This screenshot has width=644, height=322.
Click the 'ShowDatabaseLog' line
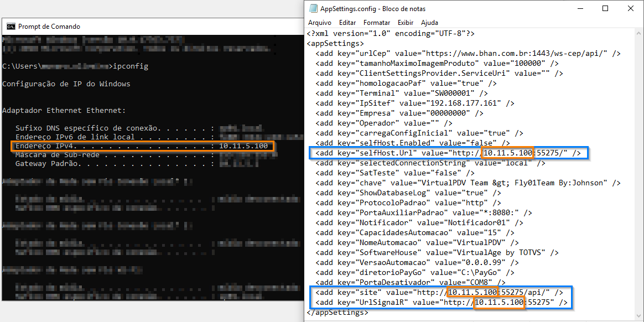coord(408,193)
